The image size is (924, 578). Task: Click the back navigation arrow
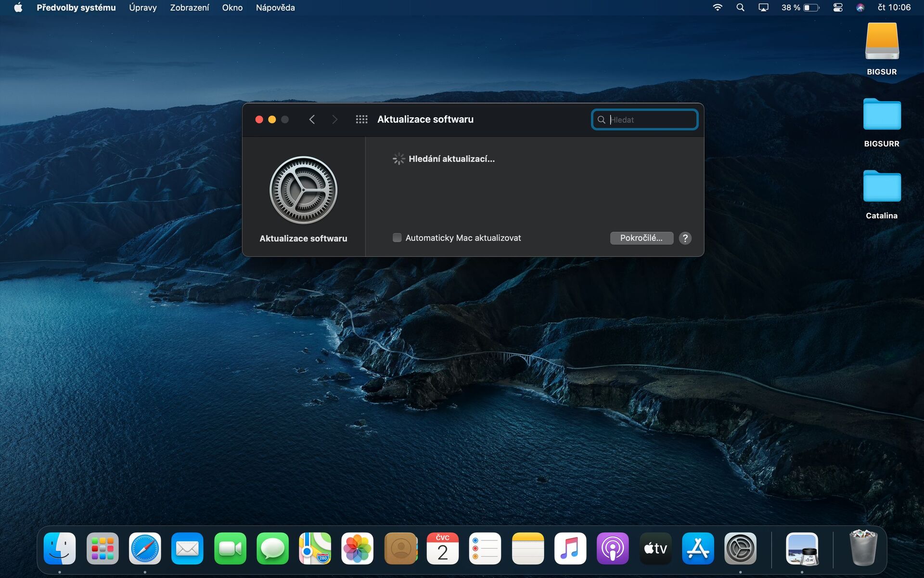click(312, 119)
